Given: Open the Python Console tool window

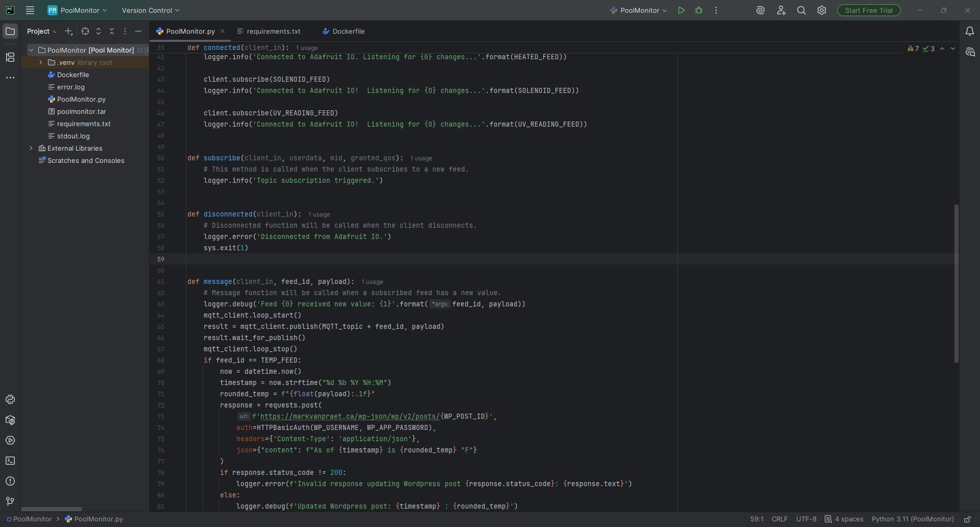Looking at the screenshot, I should pyautogui.click(x=10, y=399).
